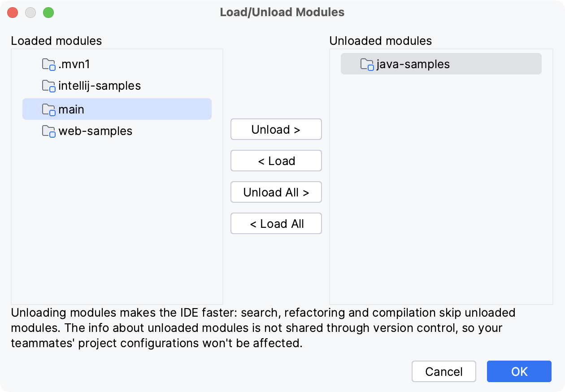
Task: Select the intellij-samples module name
Action: click(100, 86)
